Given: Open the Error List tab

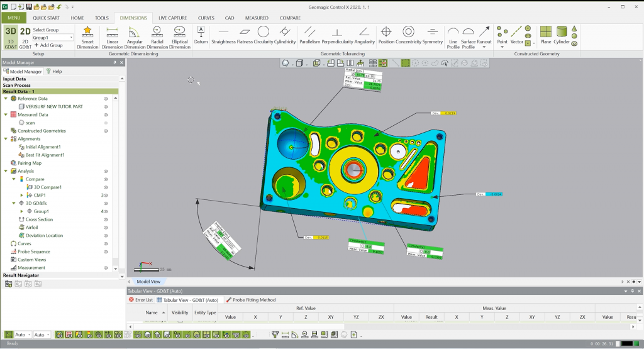Looking at the screenshot, I should 141,300.
